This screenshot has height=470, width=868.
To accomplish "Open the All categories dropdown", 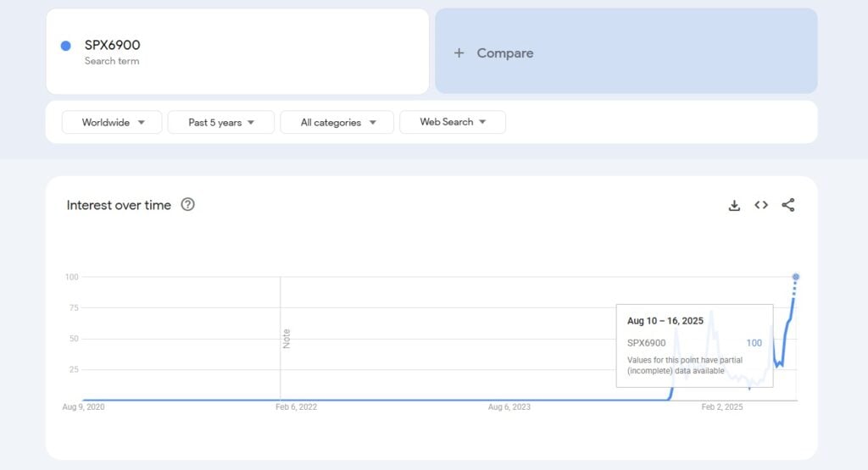I will pos(337,122).
